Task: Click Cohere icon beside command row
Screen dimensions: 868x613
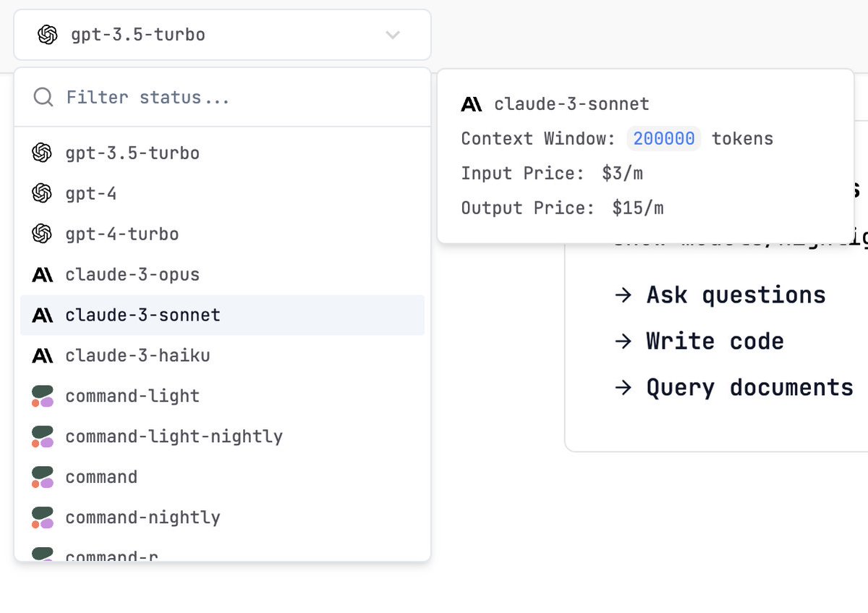Action: [x=43, y=477]
